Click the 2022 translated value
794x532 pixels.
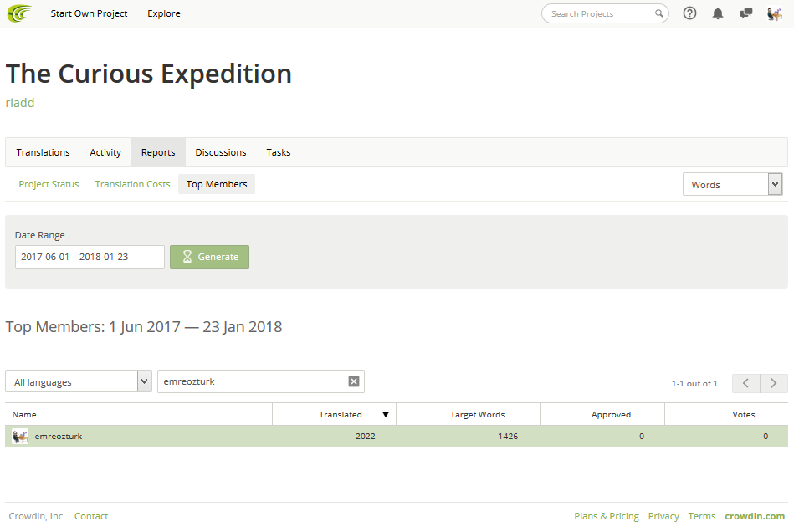point(365,437)
